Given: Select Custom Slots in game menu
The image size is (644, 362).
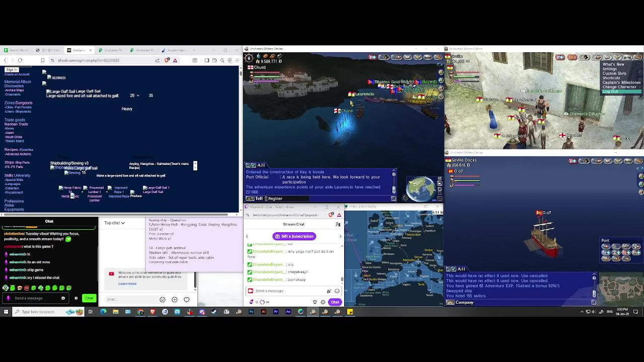Looking at the screenshot, I should (614, 73).
